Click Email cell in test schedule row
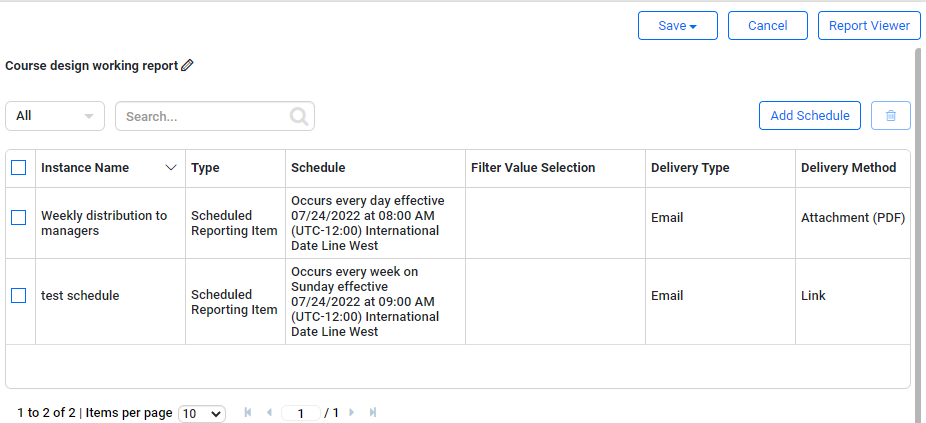The width and height of the screenshot is (926, 423). [720, 302]
